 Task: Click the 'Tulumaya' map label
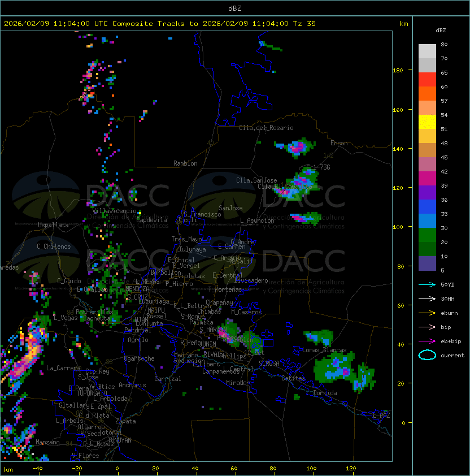click(193, 249)
